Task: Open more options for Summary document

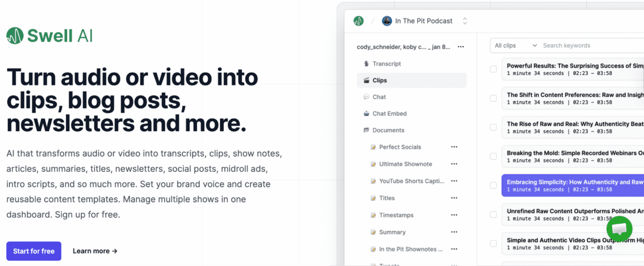Action: coord(454,232)
